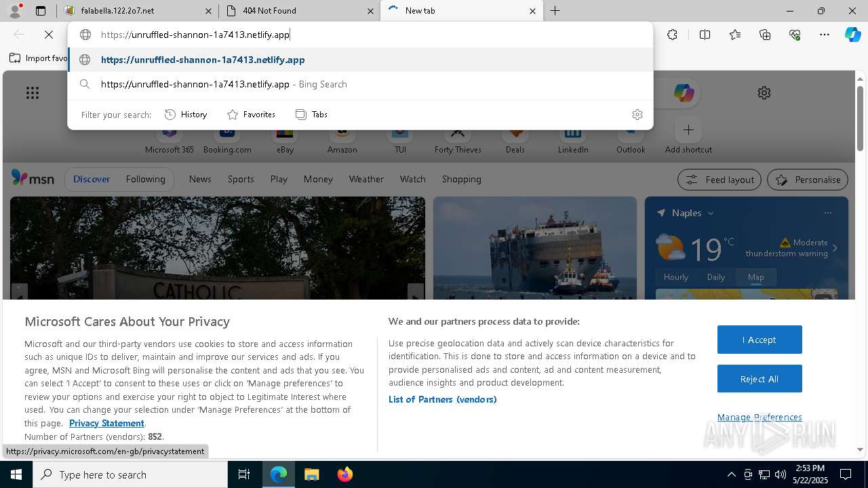The height and width of the screenshot is (488, 868).
Task: Click in the address bar URL field
Action: point(360,35)
